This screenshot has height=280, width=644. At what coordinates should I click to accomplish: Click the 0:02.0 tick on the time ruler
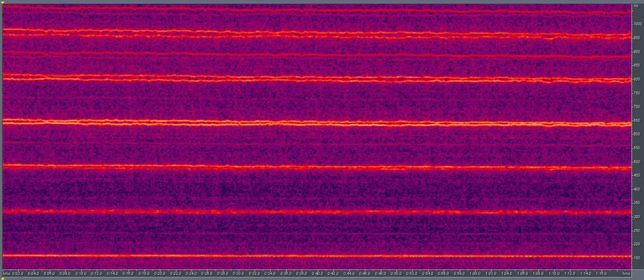(x=18, y=273)
